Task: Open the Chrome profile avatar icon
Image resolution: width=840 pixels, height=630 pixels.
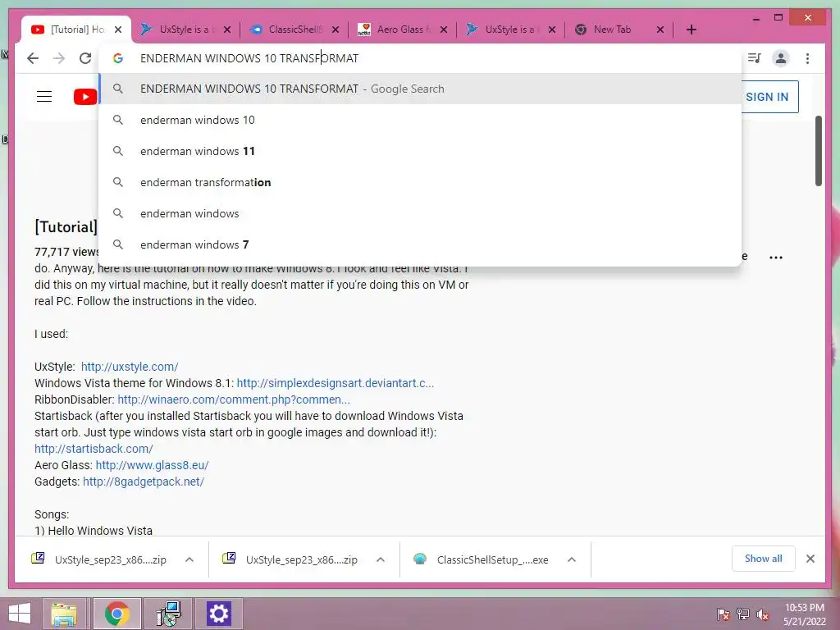Action: (781, 58)
